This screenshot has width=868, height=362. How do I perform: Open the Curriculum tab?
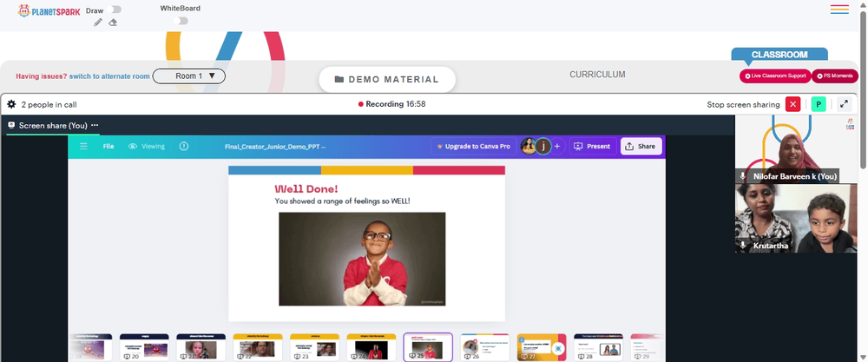597,74
